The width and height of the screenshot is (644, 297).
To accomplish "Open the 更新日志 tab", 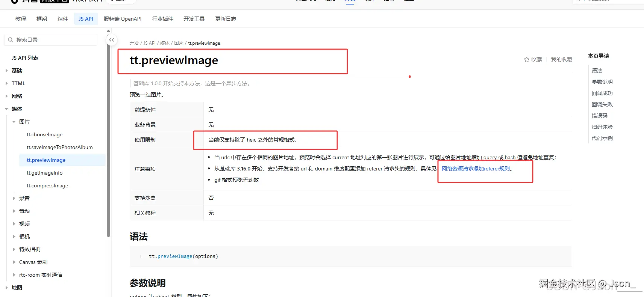I will tap(226, 19).
